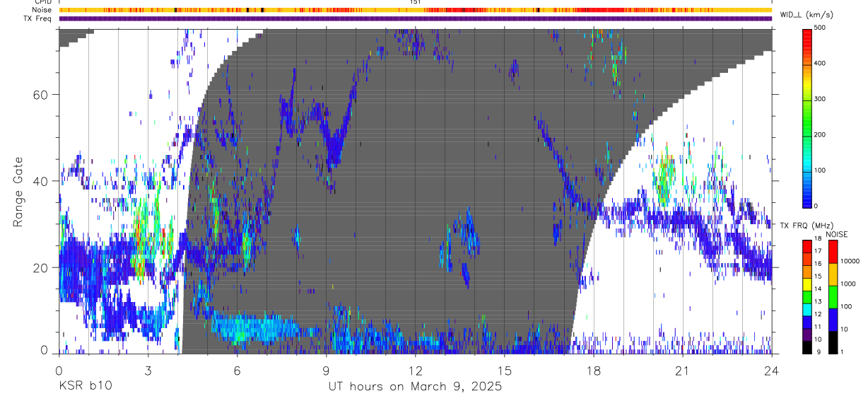Screen dimensions: 868x401
Task: Click the '12' UT hour tick label
Action: coord(416,371)
